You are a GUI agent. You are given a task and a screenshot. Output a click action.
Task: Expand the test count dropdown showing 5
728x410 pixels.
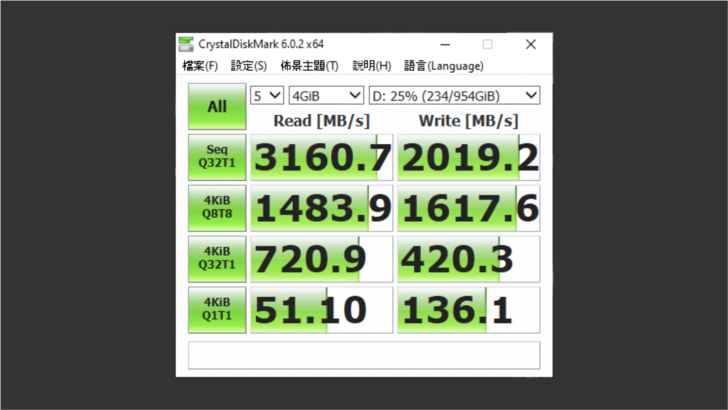pyautogui.click(x=267, y=96)
